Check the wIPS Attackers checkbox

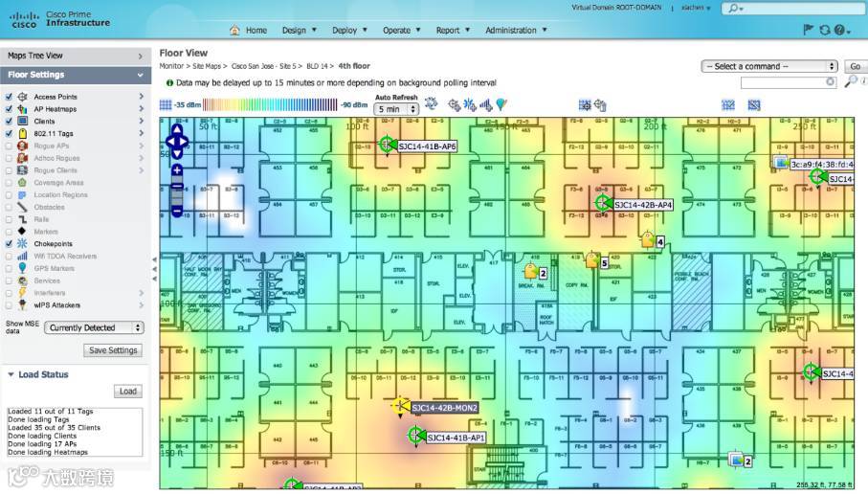[9, 304]
